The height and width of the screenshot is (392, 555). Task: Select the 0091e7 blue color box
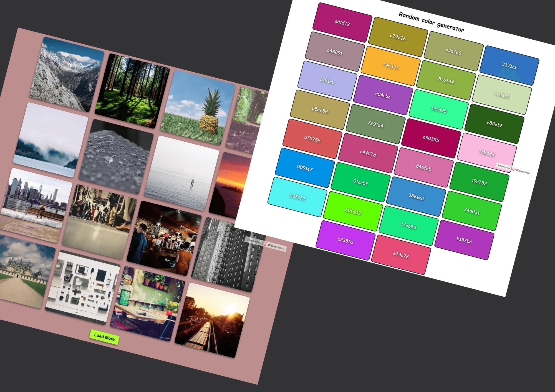click(305, 168)
